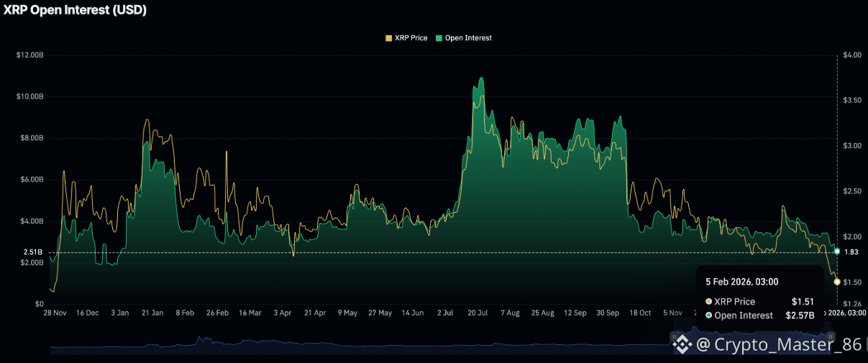This screenshot has width=868, height=363.
Task: Click the green dot beside Open Interest in tooltip
Action: pyautogui.click(x=709, y=316)
